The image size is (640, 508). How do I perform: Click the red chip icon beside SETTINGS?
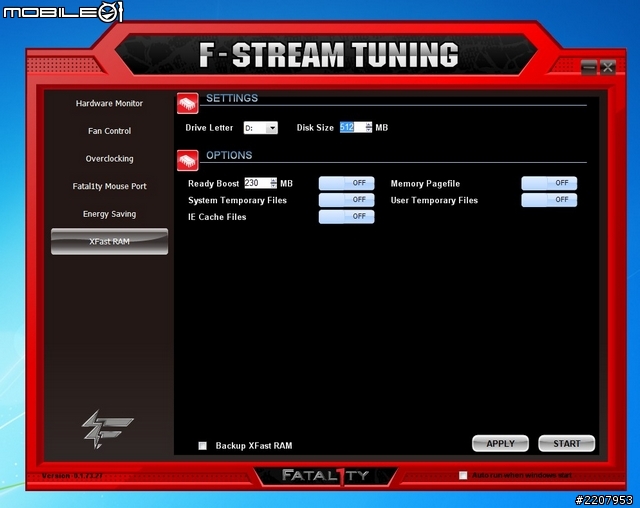point(188,103)
